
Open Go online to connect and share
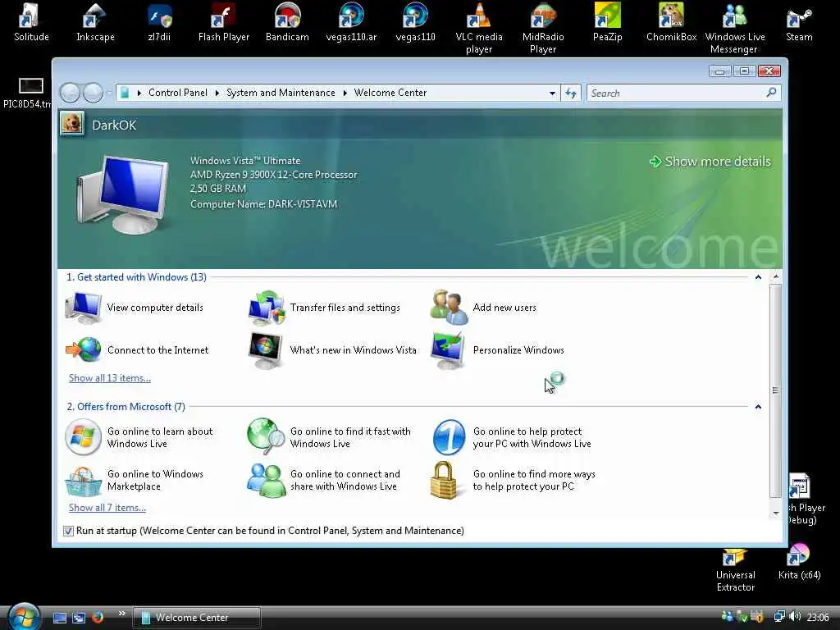[323, 480]
